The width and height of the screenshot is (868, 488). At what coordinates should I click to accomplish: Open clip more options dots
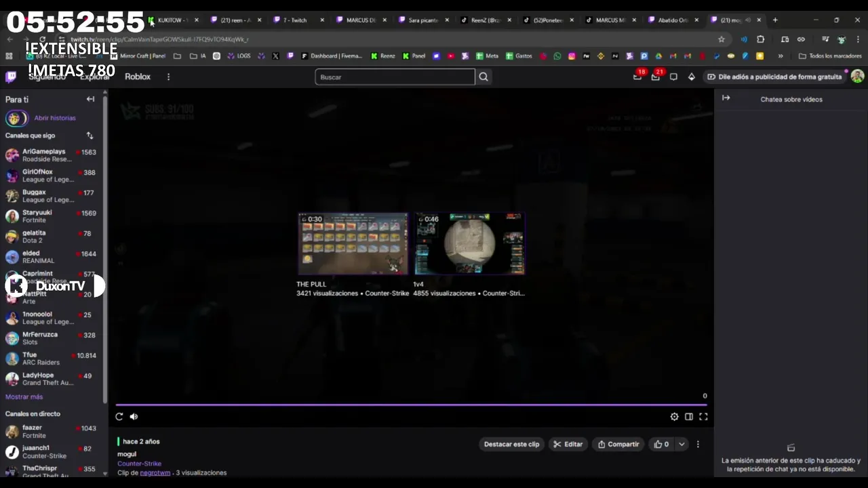(698, 444)
